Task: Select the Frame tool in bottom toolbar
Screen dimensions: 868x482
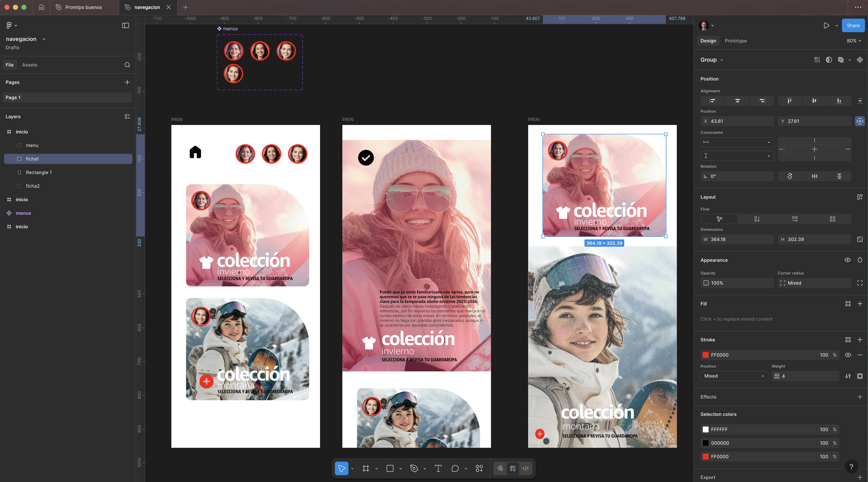Action: click(366, 468)
